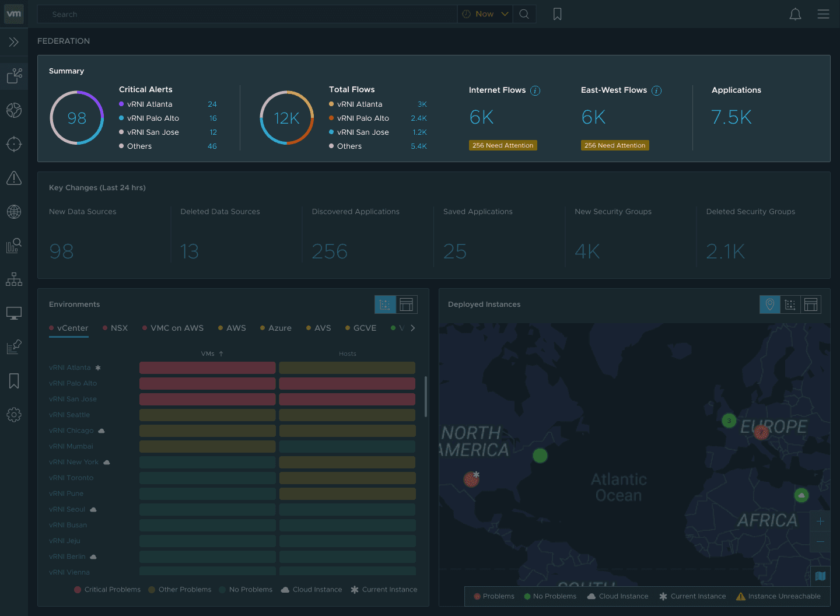
Task: Open the topology hierarchy sidebar icon
Action: pyautogui.click(x=14, y=279)
